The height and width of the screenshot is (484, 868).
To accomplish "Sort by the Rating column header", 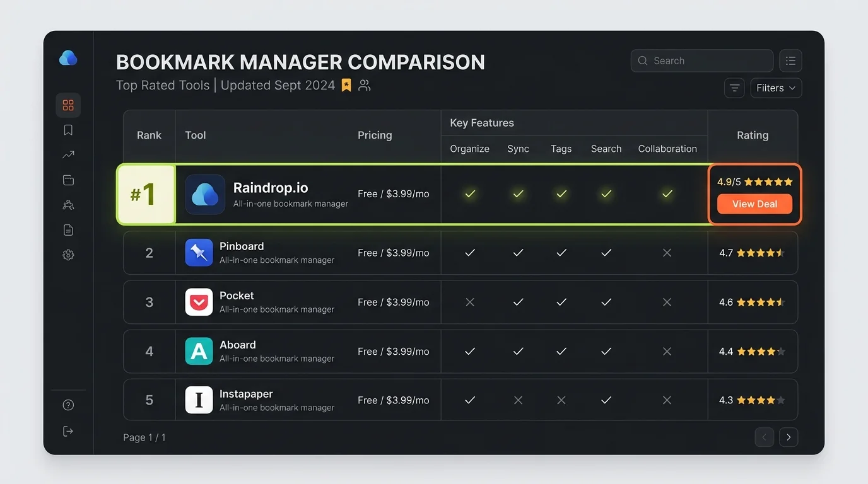I will [753, 135].
